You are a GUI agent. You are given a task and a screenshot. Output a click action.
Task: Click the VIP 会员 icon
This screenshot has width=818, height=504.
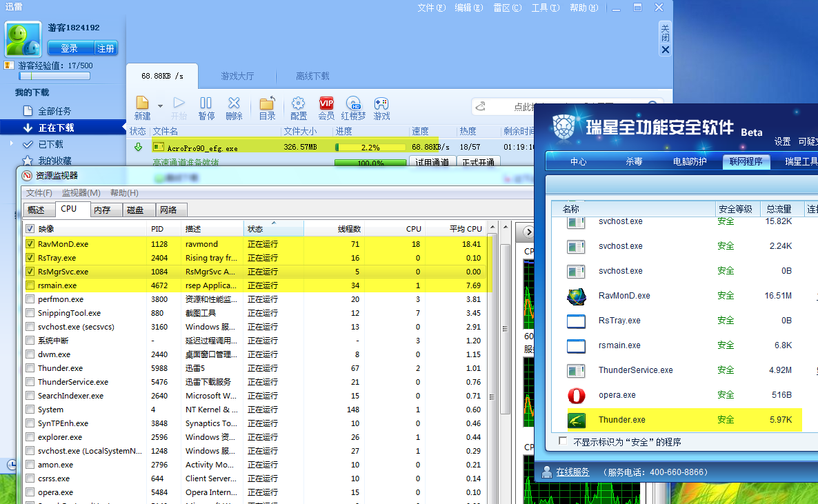click(x=326, y=104)
